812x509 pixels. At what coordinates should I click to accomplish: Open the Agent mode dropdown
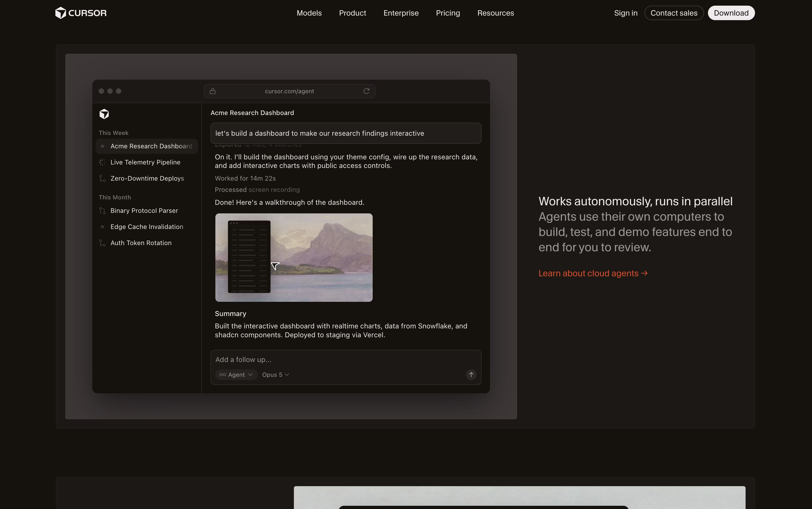click(x=236, y=375)
